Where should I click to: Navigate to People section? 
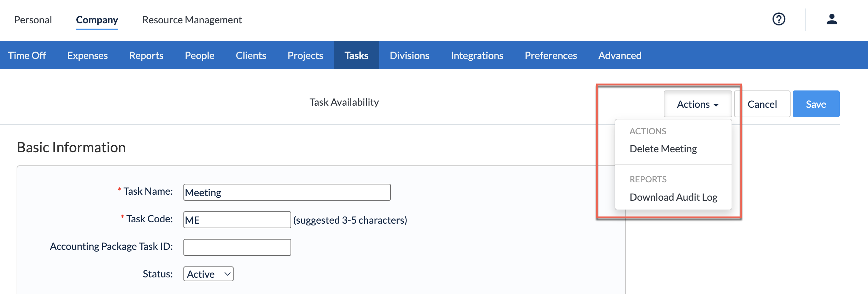(x=200, y=55)
